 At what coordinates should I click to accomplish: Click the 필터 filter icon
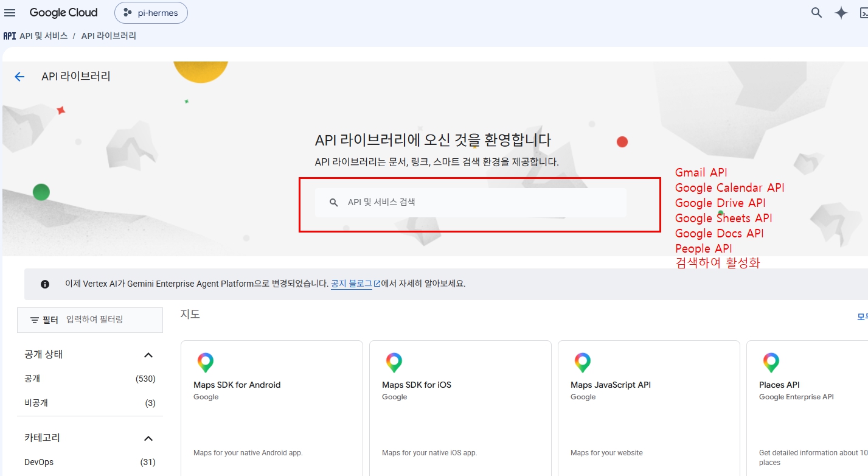pyautogui.click(x=35, y=320)
